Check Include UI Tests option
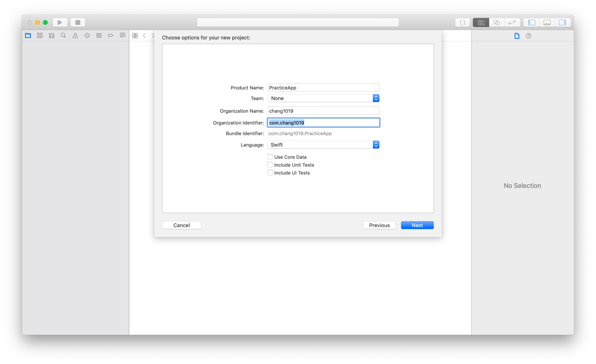This screenshot has height=364, width=596. coord(270,173)
